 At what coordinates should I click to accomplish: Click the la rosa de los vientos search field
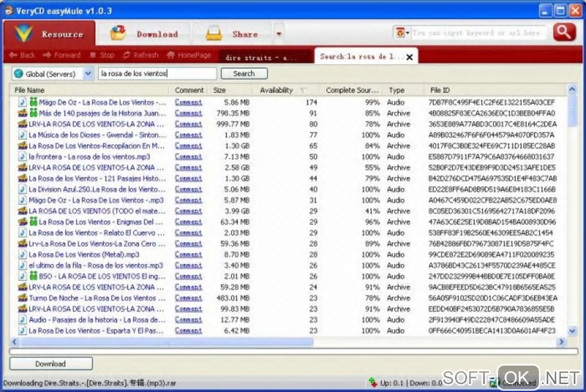point(157,73)
